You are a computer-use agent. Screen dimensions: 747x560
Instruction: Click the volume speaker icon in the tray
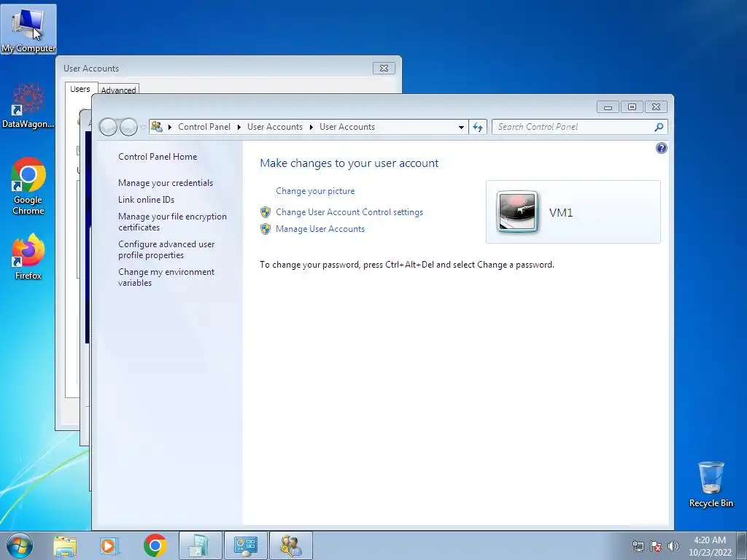pyautogui.click(x=673, y=546)
